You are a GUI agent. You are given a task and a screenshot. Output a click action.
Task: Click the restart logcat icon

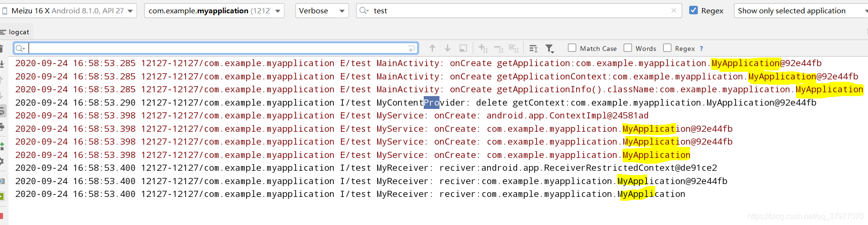tap(2, 146)
